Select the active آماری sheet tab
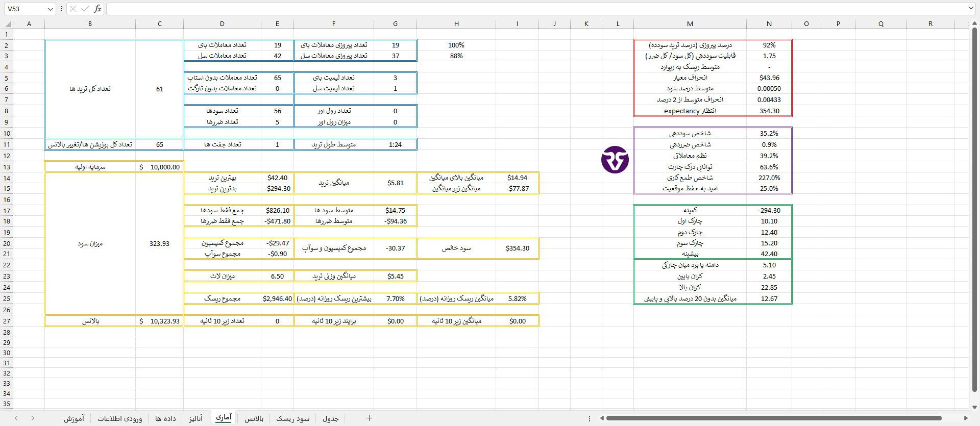Viewport: 980px width, 426px height. (x=224, y=417)
